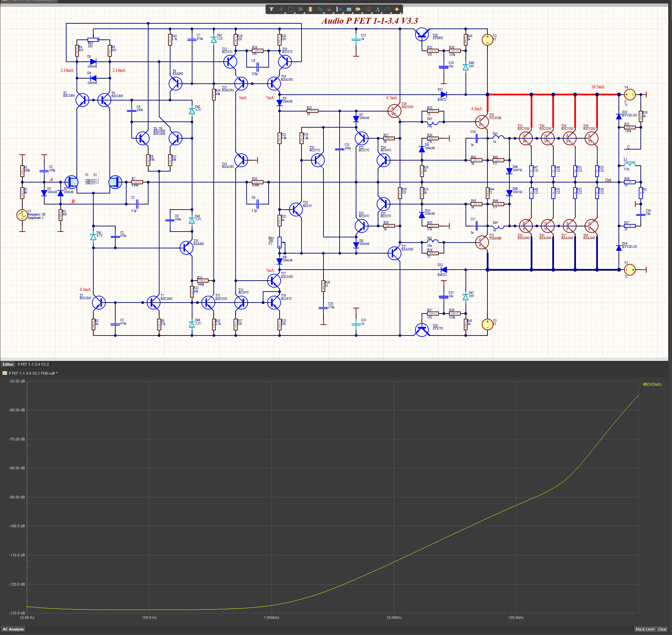Select the C12 1u capacitor
This screenshot has height=635, width=672.
(x=356, y=40)
